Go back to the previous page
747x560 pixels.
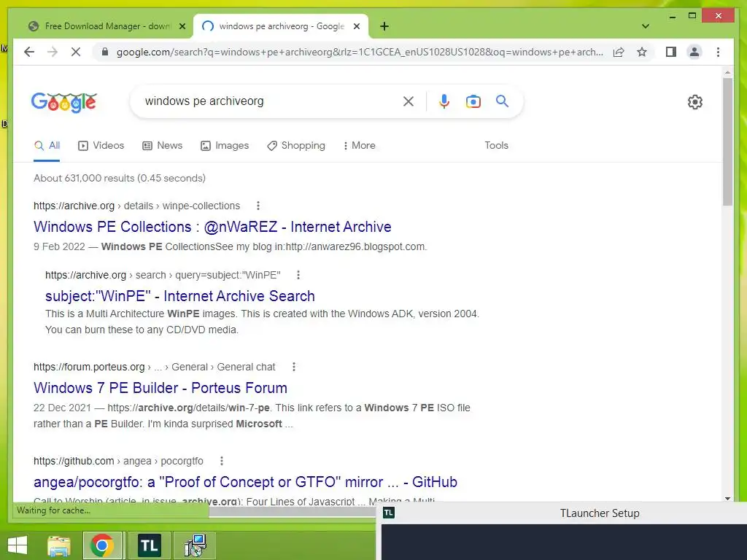(x=29, y=52)
